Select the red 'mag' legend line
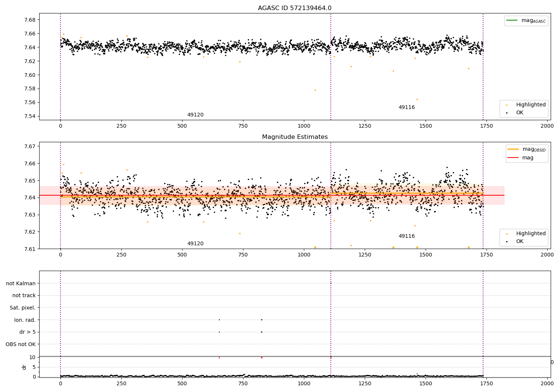Image resolution: width=560 pixels, height=392 pixels. [513, 158]
